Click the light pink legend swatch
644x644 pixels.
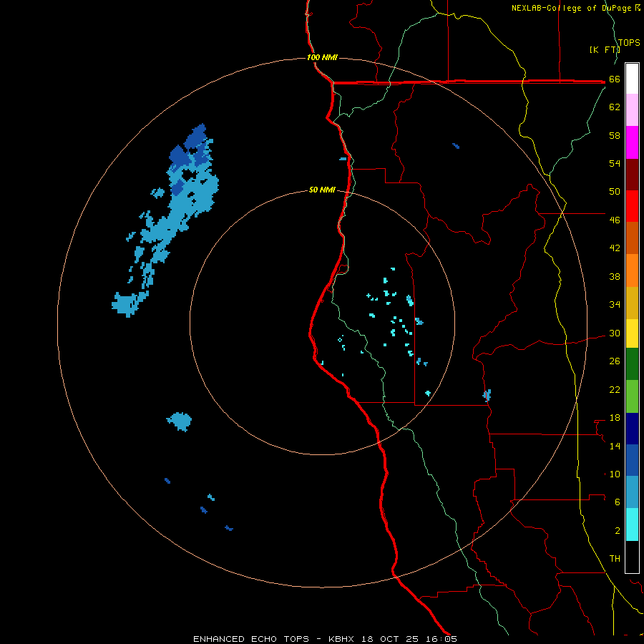(632, 109)
